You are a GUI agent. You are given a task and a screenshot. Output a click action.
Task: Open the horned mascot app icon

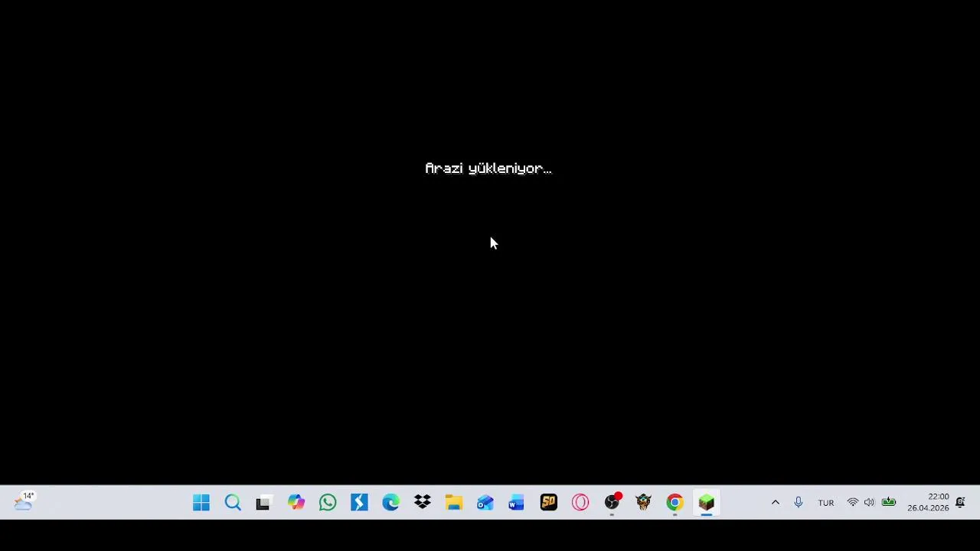click(643, 503)
